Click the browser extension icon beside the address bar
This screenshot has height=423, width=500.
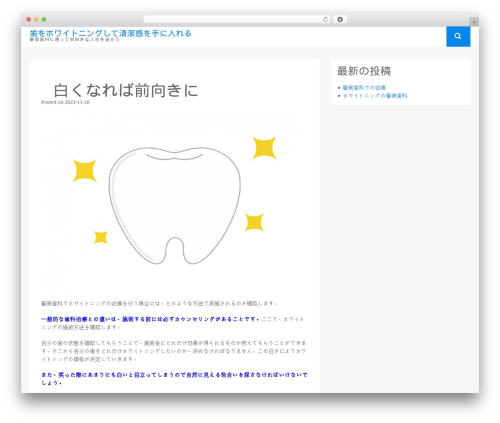340,19
